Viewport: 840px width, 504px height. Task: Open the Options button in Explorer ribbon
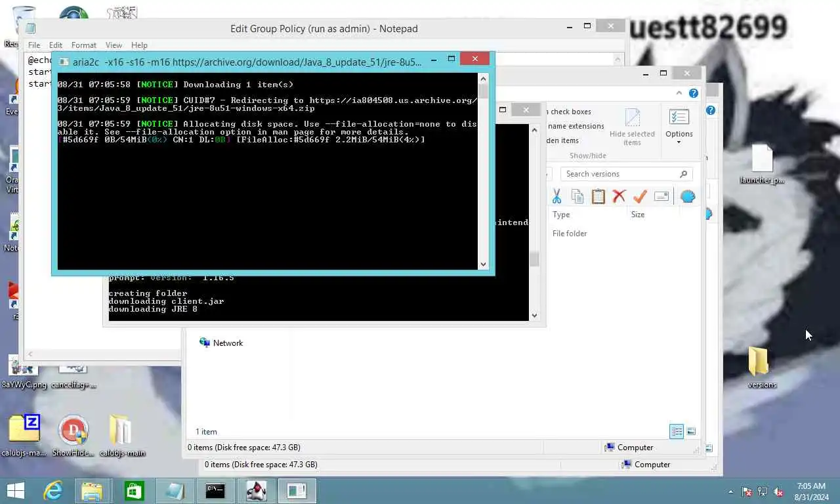pos(679,126)
